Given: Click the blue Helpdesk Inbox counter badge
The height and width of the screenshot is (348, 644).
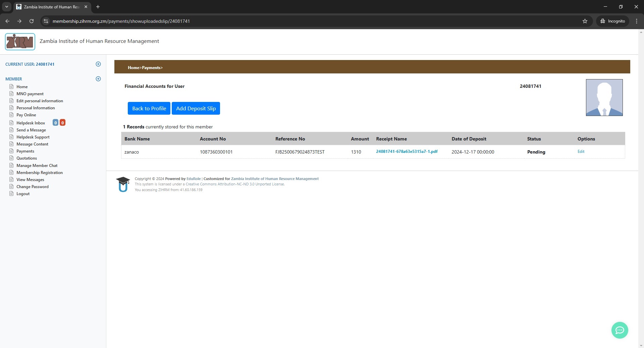Looking at the screenshot, I should coord(55,123).
